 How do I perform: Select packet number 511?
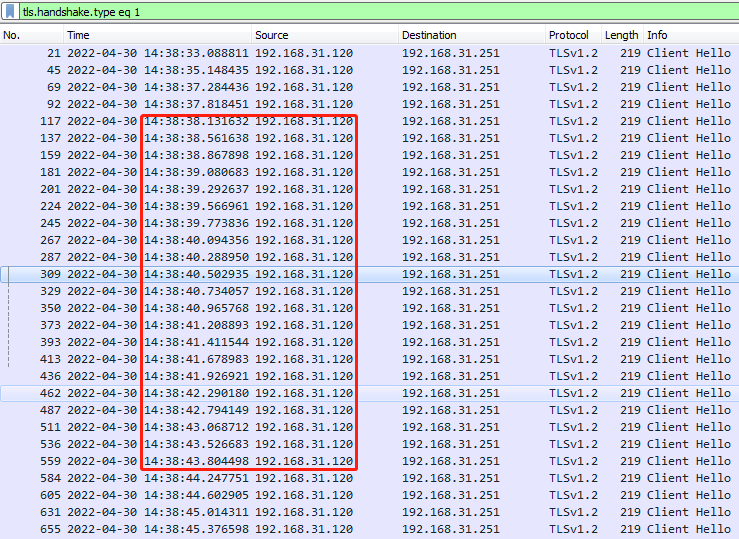[x=370, y=427]
